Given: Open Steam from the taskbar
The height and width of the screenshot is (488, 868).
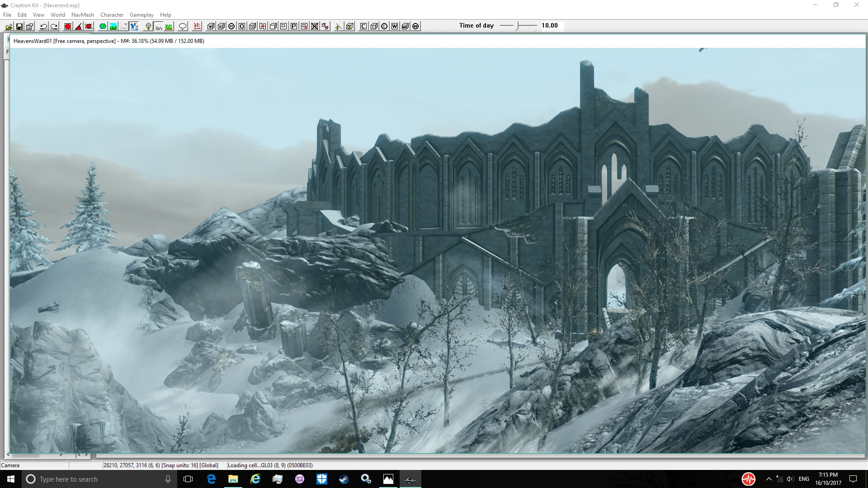Looking at the screenshot, I should [344, 479].
